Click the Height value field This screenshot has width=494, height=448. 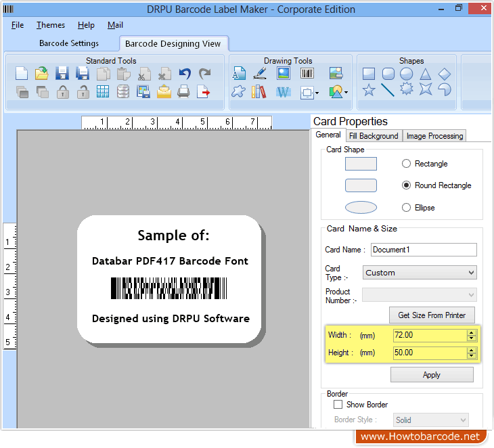(430, 353)
